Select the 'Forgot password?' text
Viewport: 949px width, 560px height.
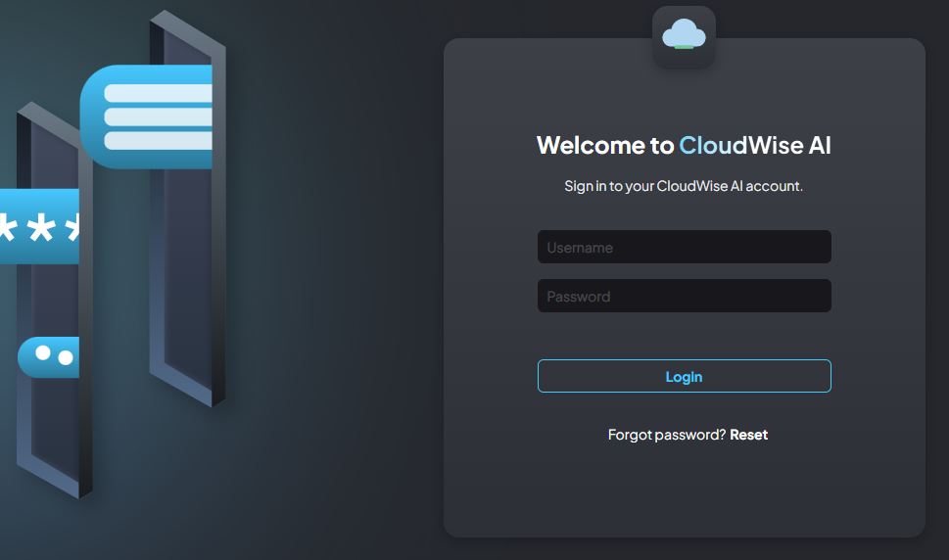(x=666, y=435)
